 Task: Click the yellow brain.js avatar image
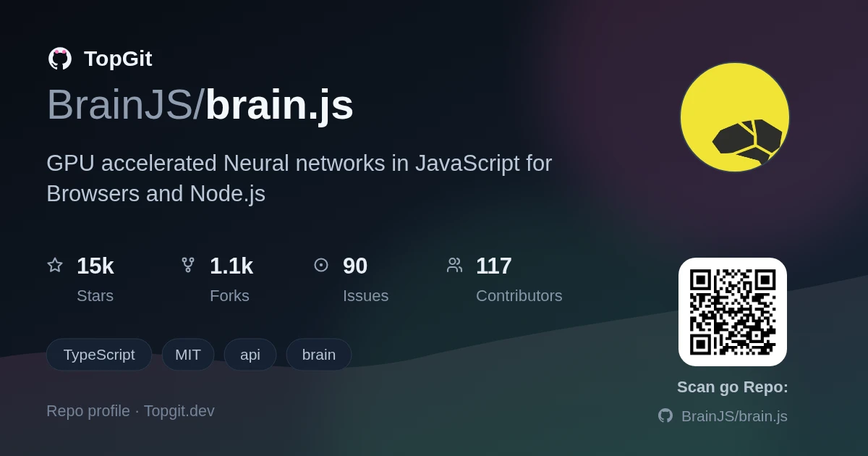735,117
